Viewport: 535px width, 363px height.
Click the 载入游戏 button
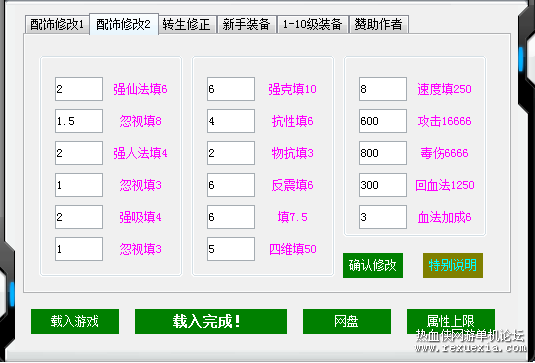click(75, 321)
